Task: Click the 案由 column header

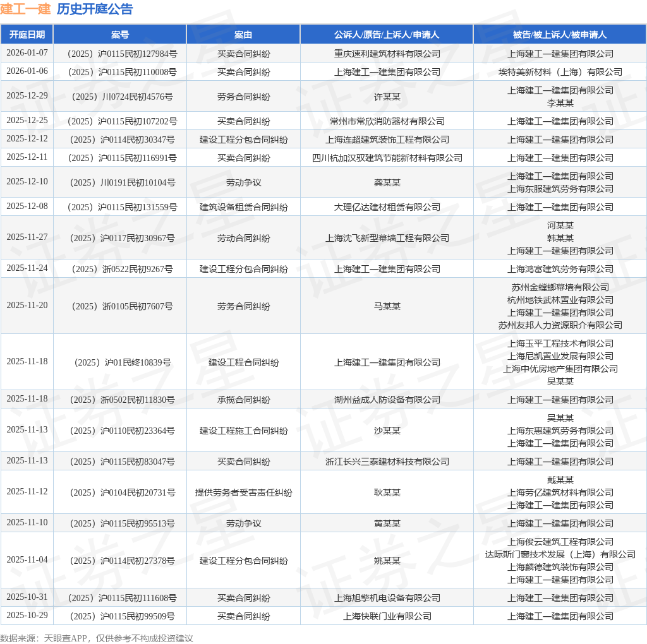Action: tap(243, 35)
